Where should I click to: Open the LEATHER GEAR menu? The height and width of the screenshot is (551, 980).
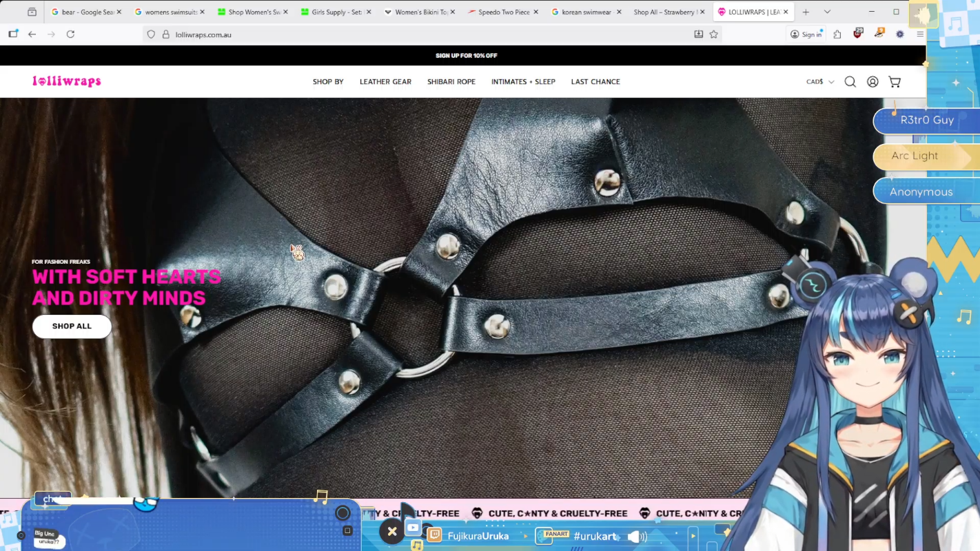[x=385, y=82]
